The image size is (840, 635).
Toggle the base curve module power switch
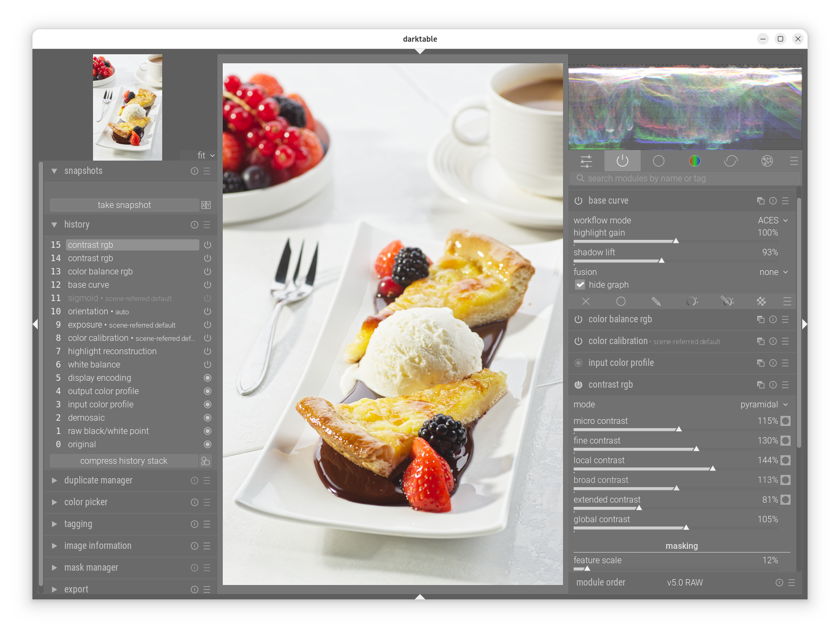point(578,200)
